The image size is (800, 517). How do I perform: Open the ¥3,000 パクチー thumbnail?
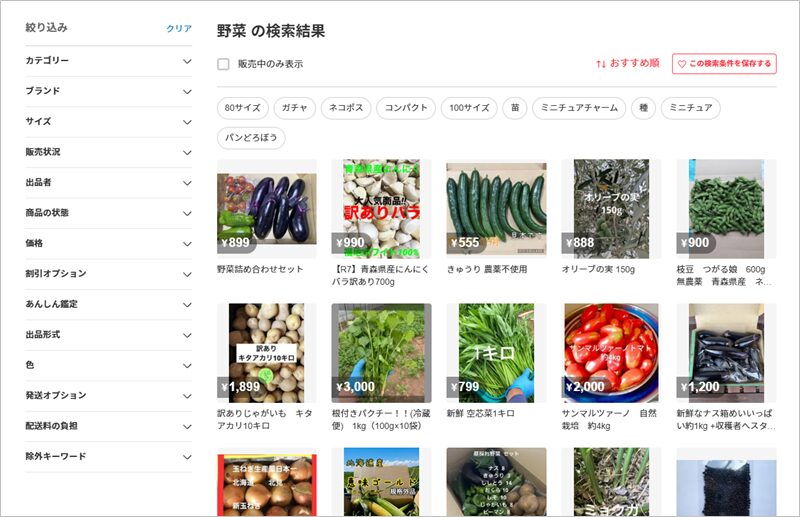pos(381,353)
